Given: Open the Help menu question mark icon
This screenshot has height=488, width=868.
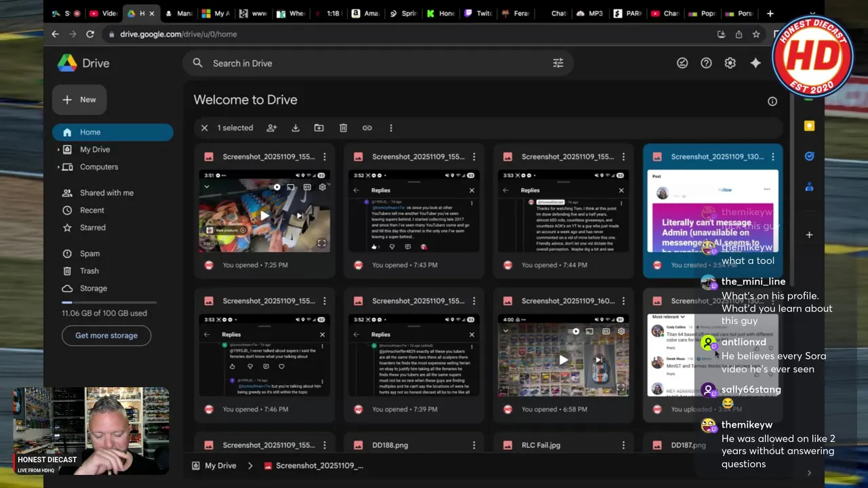Looking at the screenshot, I should (706, 63).
